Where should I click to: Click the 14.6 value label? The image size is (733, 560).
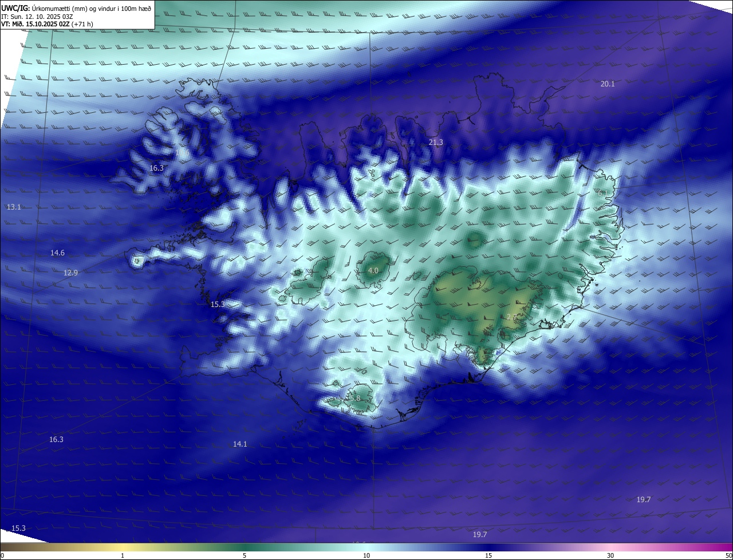click(x=57, y=253)
